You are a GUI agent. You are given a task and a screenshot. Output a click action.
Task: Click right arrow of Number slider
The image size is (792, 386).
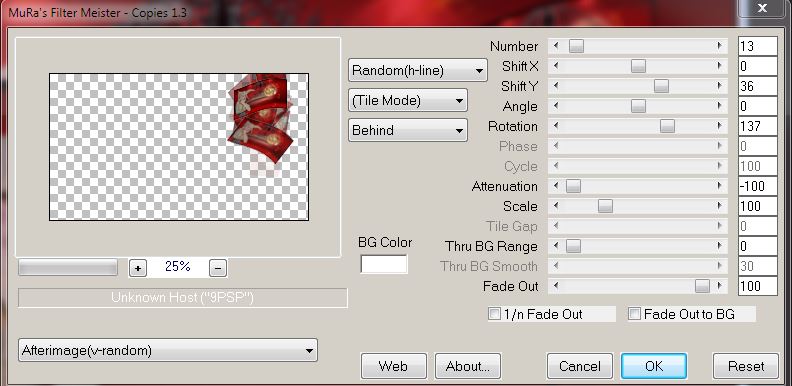[719, 46]
